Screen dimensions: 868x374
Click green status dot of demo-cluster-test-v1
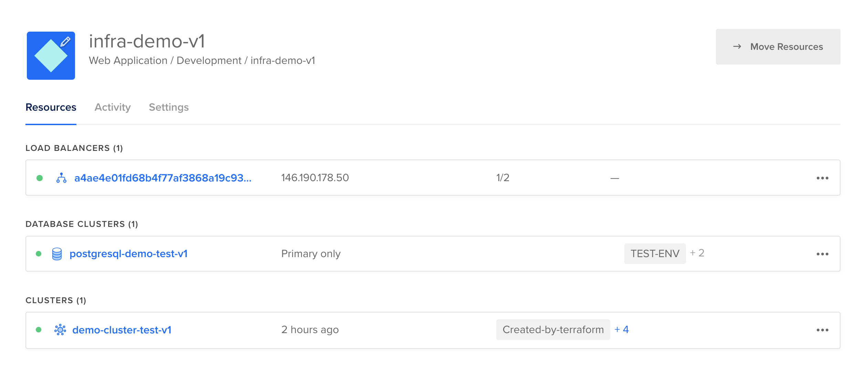(39, 330)
